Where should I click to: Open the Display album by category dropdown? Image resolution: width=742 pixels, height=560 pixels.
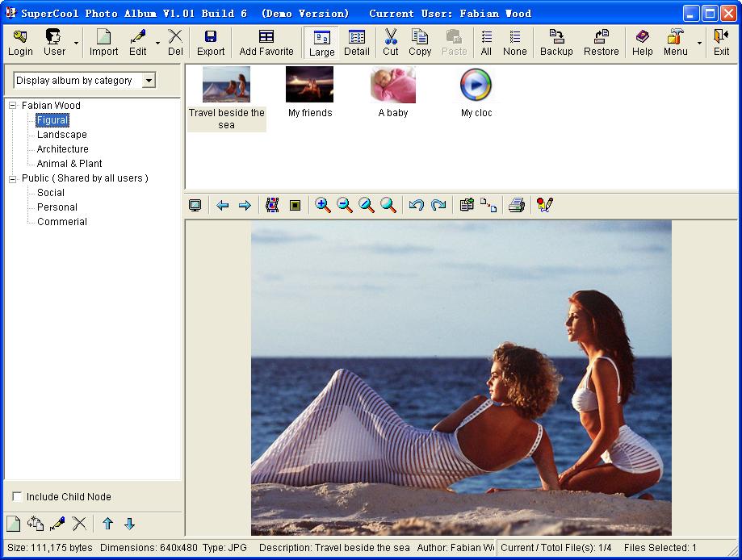[149, 81]
